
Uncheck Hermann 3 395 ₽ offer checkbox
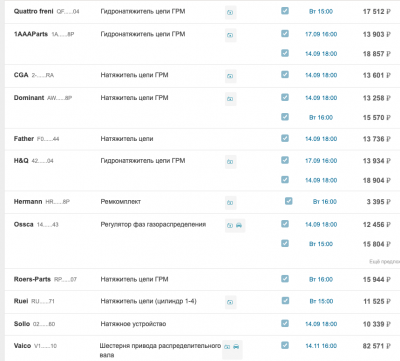pos(289,201)
